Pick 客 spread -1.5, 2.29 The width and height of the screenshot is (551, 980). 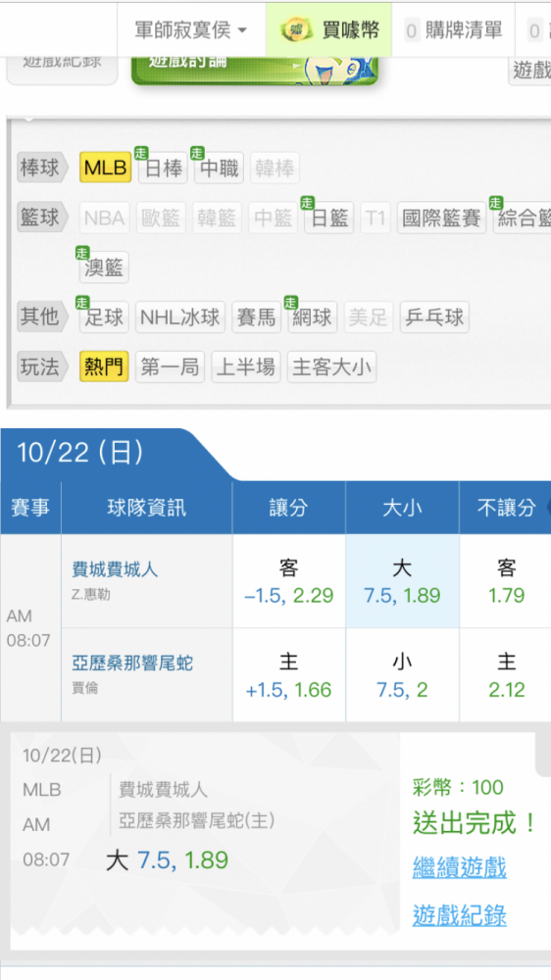[x=289, y=581]
